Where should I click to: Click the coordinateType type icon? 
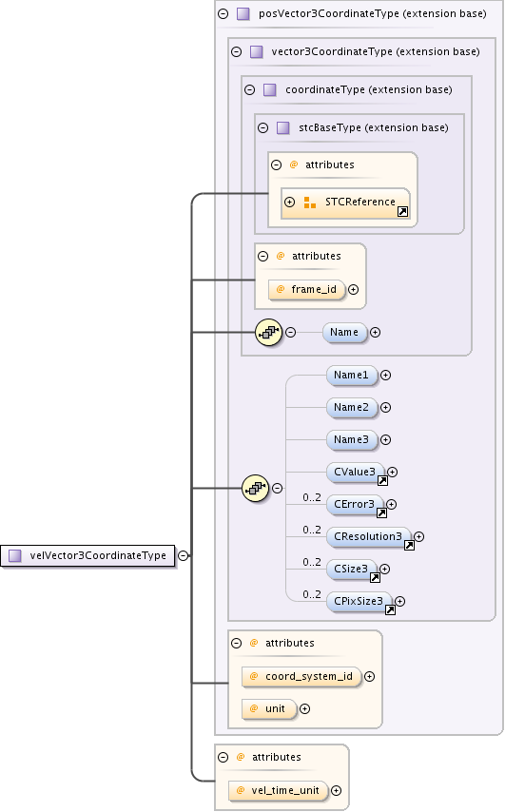[270, 90]
